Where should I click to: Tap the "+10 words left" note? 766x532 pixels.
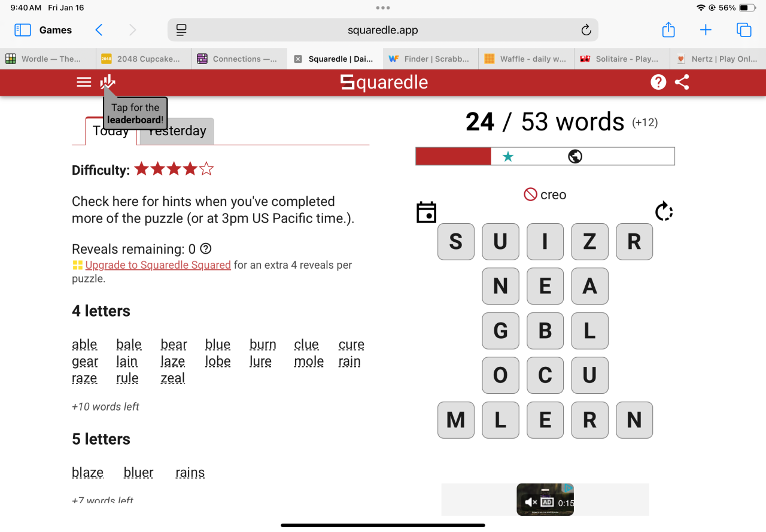coord(105,407)
